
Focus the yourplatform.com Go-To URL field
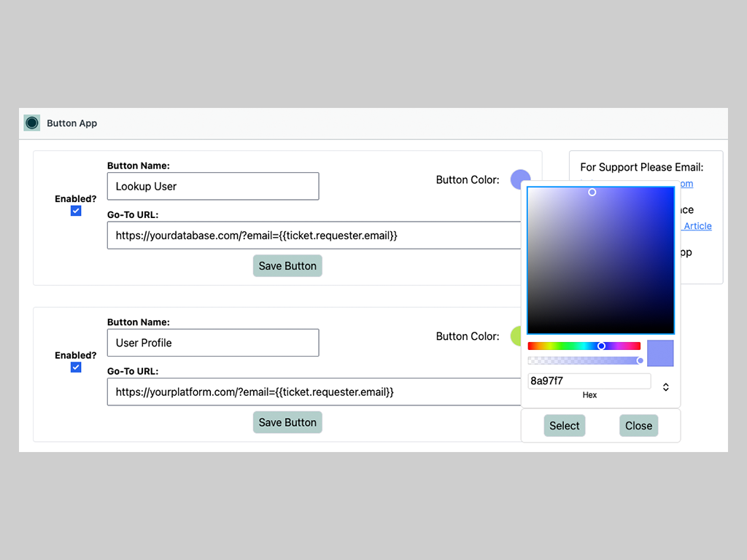[314, 392]
